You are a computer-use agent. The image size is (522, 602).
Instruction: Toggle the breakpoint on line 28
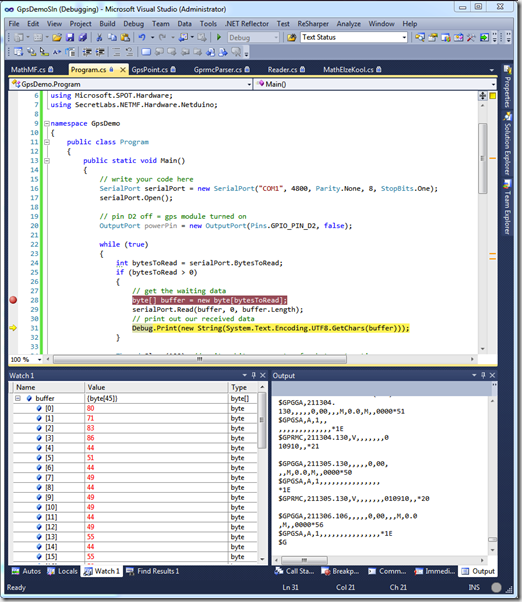[x=13, y=300]
